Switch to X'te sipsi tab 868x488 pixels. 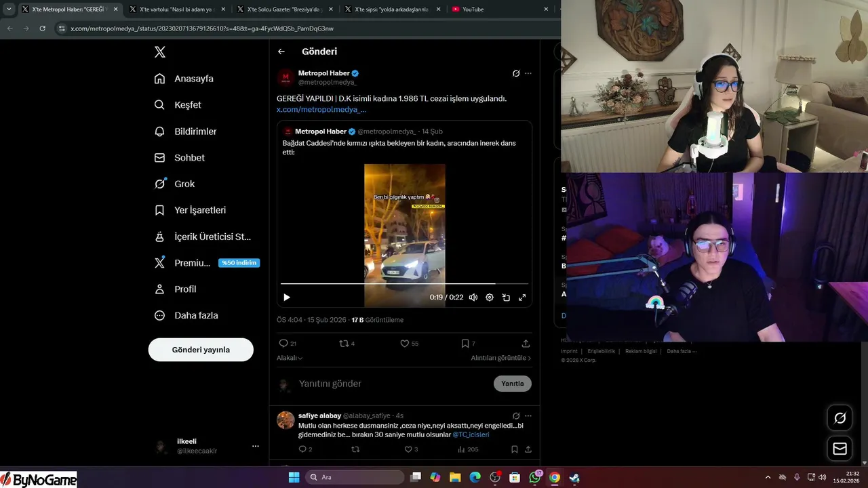391,9
